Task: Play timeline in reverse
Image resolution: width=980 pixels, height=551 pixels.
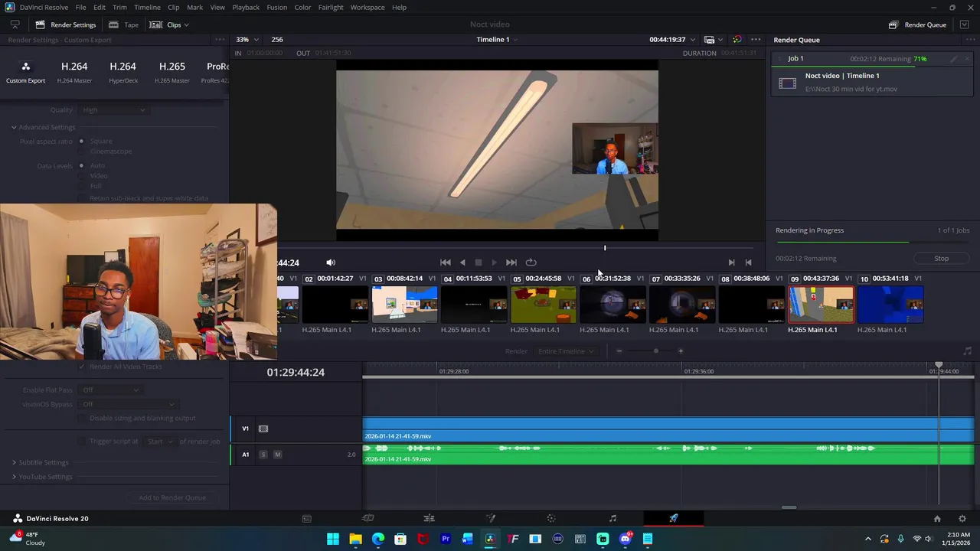Action: (462, 262)
